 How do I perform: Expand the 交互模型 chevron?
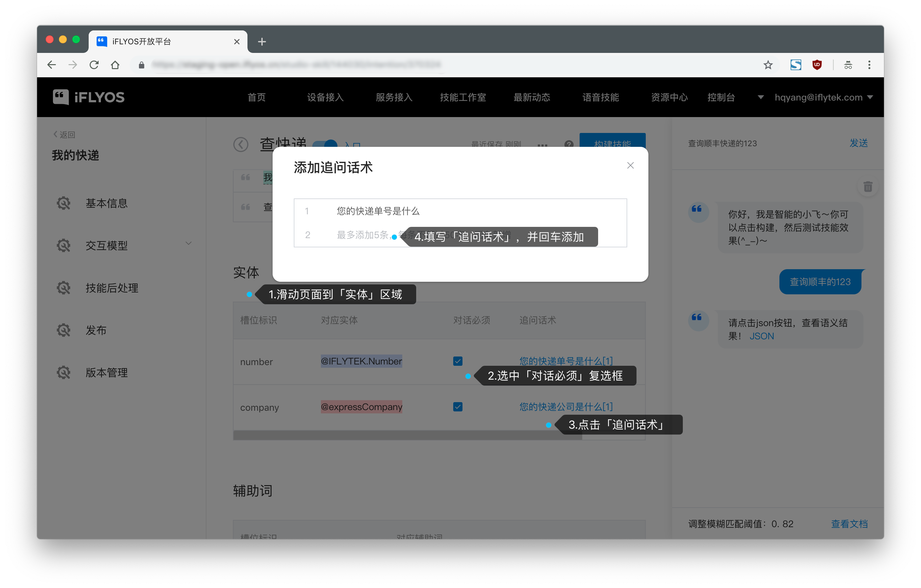[188, 243]
